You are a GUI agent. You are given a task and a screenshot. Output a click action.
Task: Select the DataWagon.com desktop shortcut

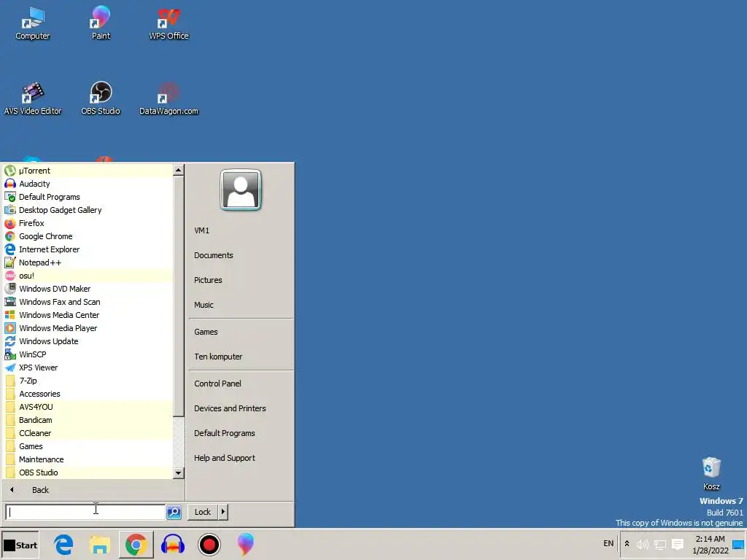point(169,99)
